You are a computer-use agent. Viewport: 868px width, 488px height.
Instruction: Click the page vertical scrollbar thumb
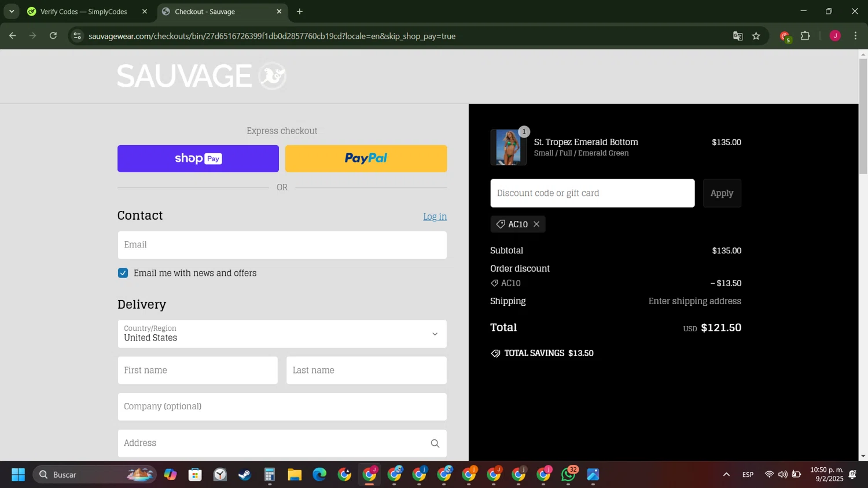(x=863, y=116)
